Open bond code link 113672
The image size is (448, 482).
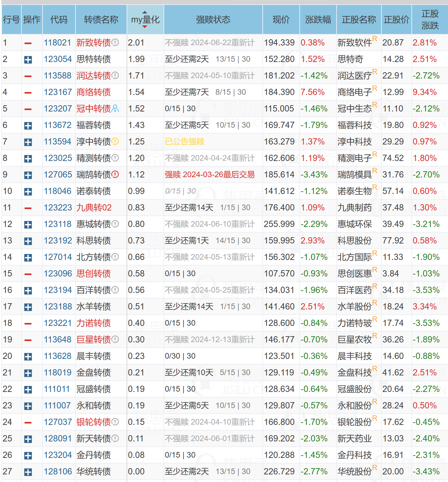point(58,125)
